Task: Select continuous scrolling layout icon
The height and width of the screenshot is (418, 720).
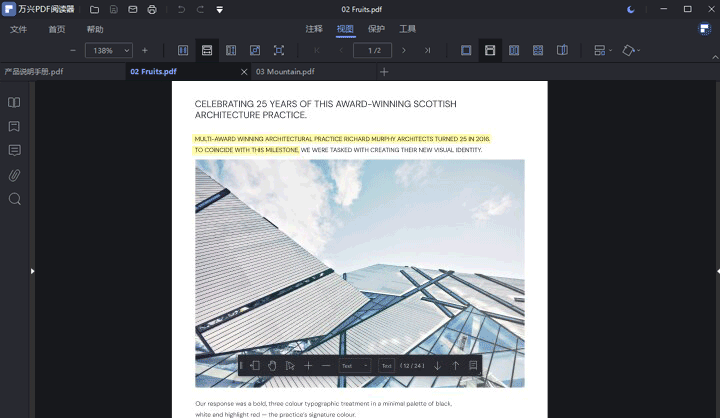Action: click(490, 50)
